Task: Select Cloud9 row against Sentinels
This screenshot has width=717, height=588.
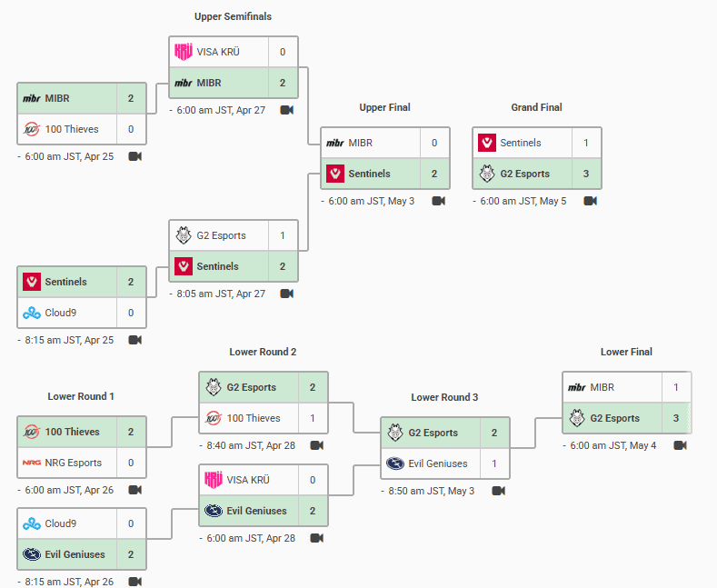Action: 82,313
